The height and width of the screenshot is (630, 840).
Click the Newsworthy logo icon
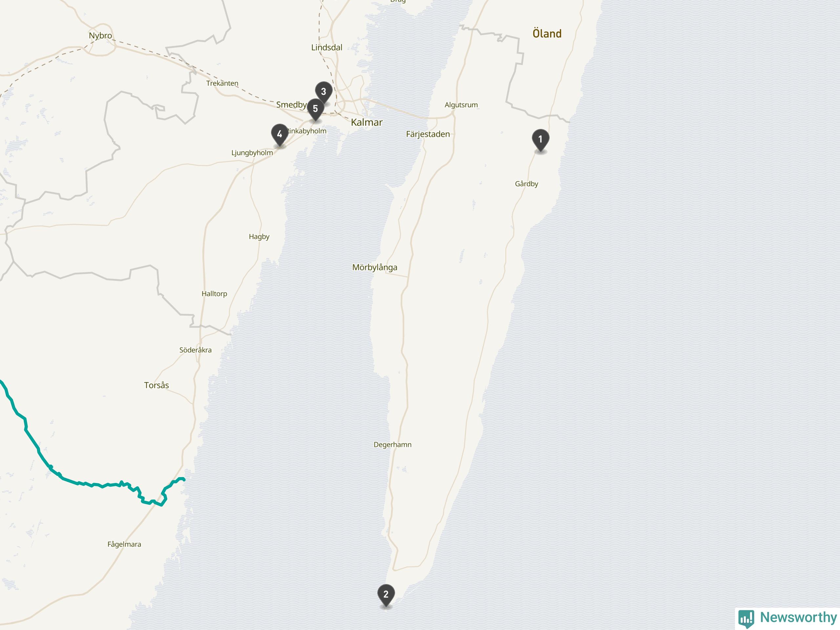click(746, 619)
